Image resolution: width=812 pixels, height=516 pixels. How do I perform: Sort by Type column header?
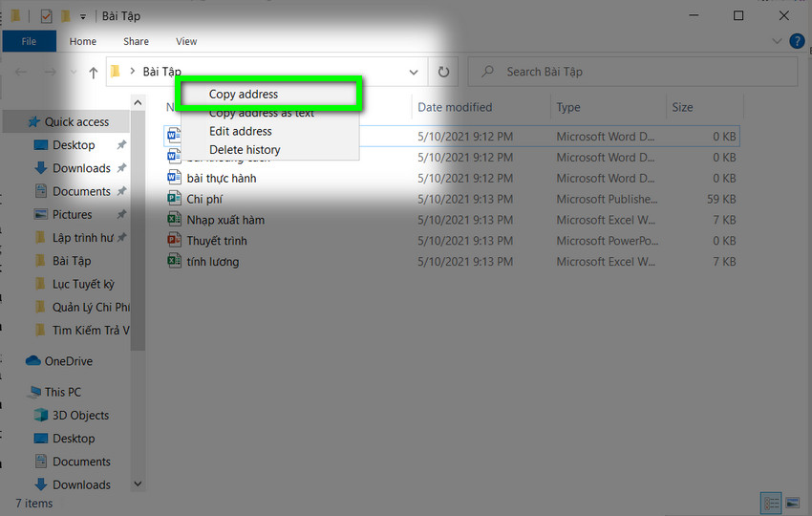pyautogui.click(x=568, y=107)
